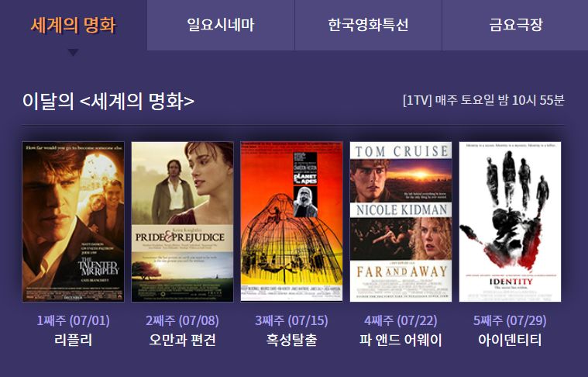The width and height of the screenshot is (588, 377).
Task: Open the Pride & Prejudice poster
Action: click(x=182, y=222)
